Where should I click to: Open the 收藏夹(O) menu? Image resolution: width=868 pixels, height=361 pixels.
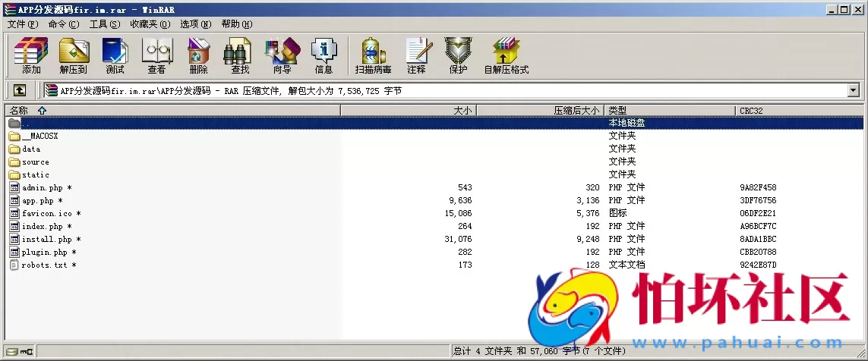point(150,24)
